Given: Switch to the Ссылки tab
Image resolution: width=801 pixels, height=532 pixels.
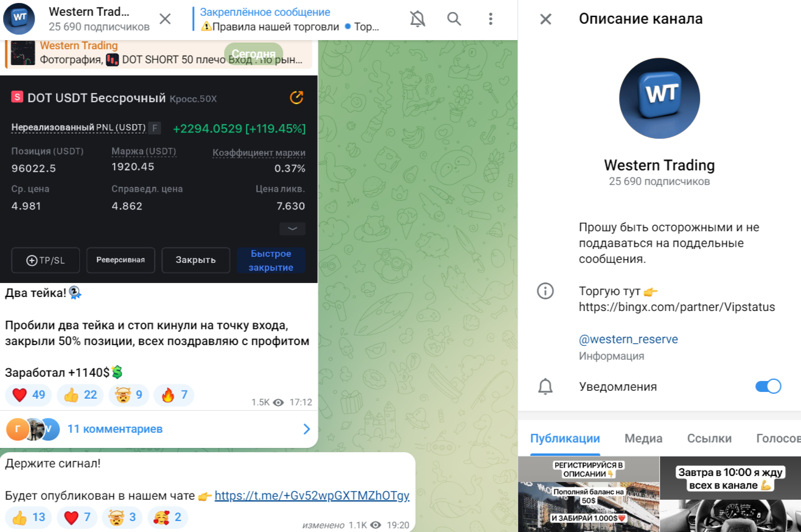Looking at the screenshot, I should pos(709,438).
